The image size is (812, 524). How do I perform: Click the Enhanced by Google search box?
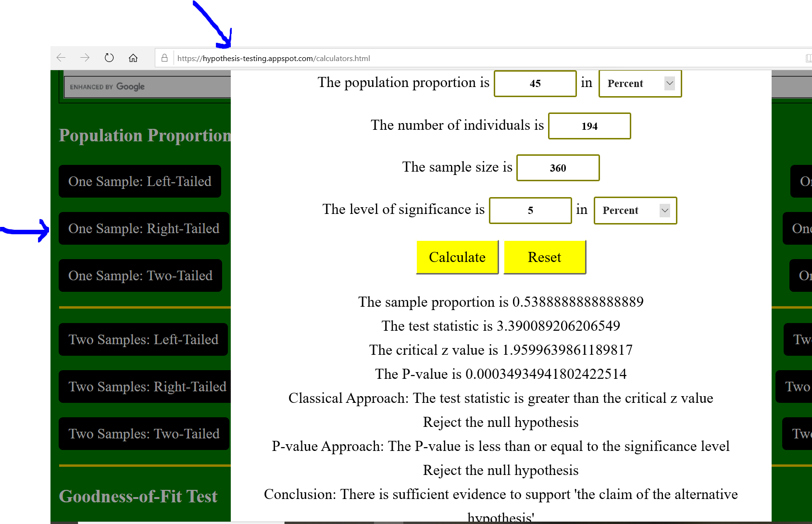pos(147,87)
